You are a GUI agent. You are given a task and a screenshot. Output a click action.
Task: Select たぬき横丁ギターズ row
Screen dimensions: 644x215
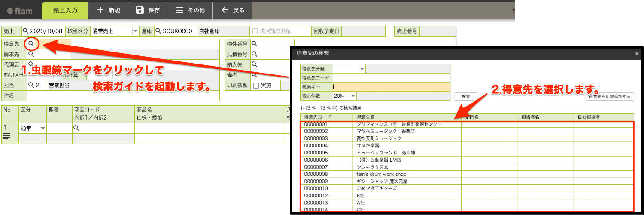click(467, 188)
